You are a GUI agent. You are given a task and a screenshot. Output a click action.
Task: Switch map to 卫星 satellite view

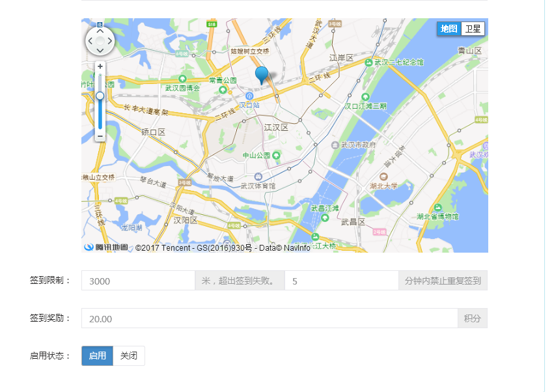click(473, 29)
